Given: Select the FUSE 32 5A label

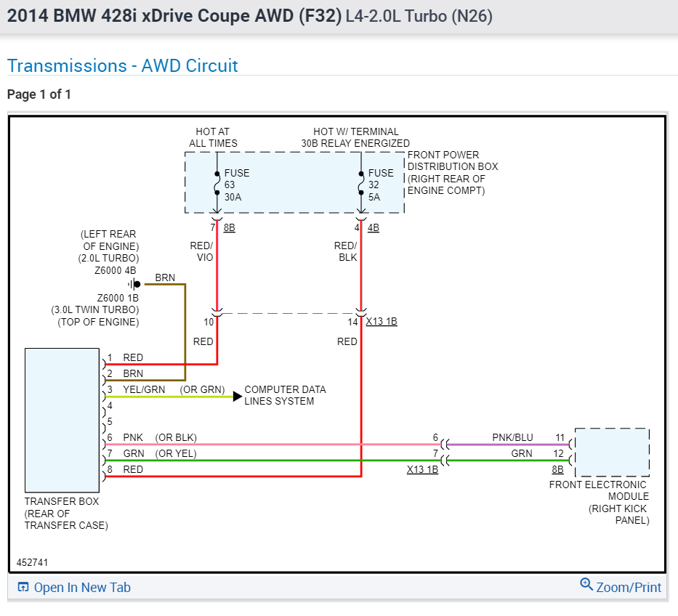Looking at the screenshot, I should pyautogui.click(x=381, y=185).
